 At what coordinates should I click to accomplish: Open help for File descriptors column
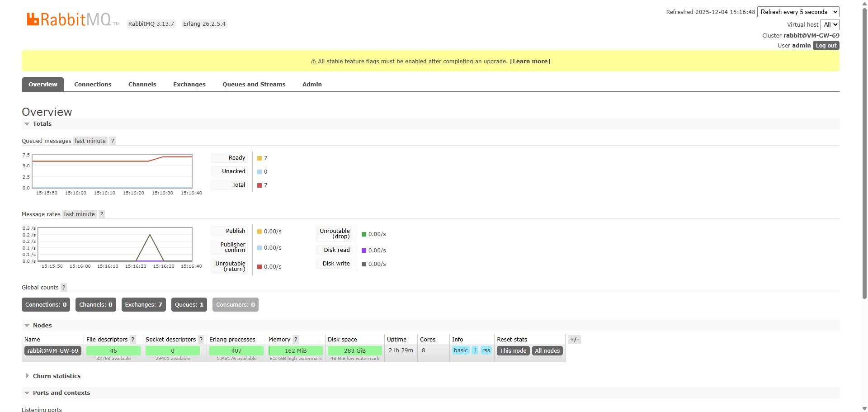pyautogui.click(x=133, y=340)
